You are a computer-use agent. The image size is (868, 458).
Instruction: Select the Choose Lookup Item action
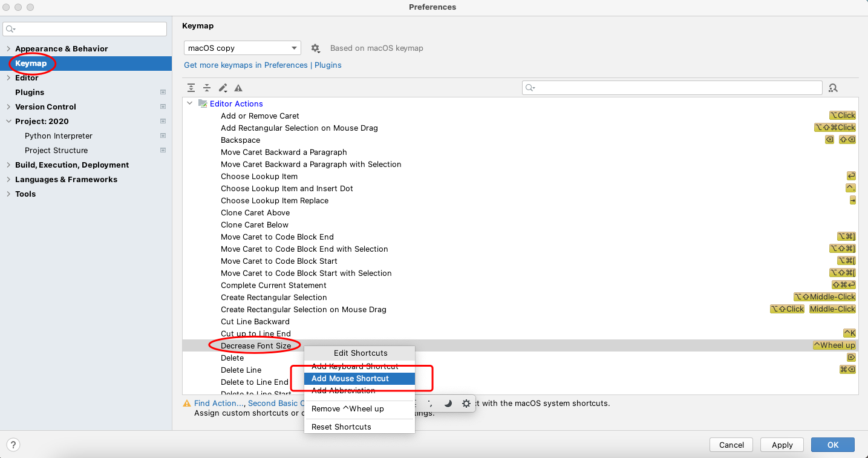[520, 176]
